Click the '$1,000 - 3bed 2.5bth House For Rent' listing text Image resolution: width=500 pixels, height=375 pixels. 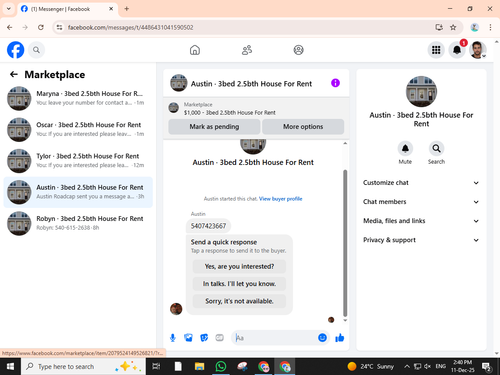pyautogui.click(x=230, y=113)
